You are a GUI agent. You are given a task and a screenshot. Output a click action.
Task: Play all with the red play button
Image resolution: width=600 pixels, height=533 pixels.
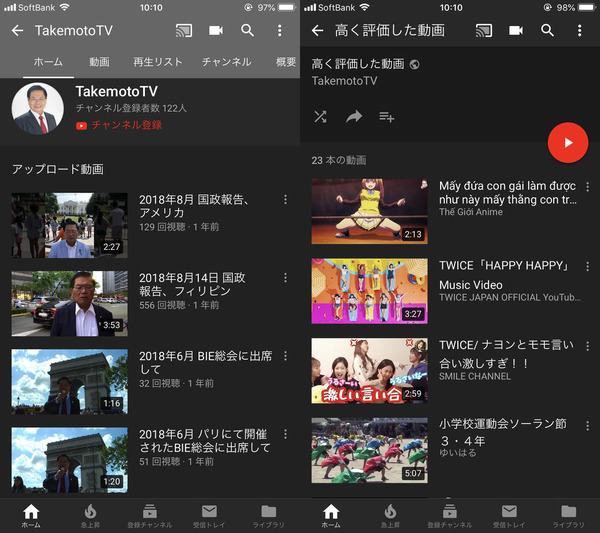coord(568,143)
